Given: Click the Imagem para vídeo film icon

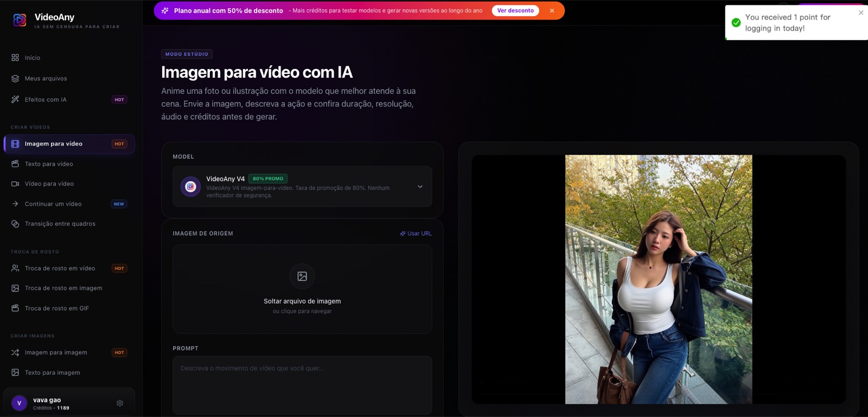Looking at the screenshot, I should [15, 144].
